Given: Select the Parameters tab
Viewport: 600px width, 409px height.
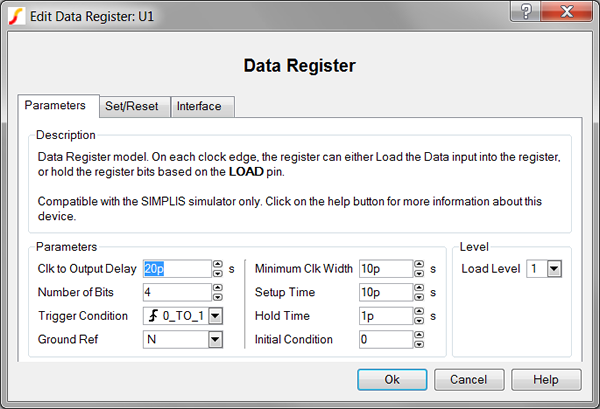Looking at the screenshot, I should click(x=57, y=105).
